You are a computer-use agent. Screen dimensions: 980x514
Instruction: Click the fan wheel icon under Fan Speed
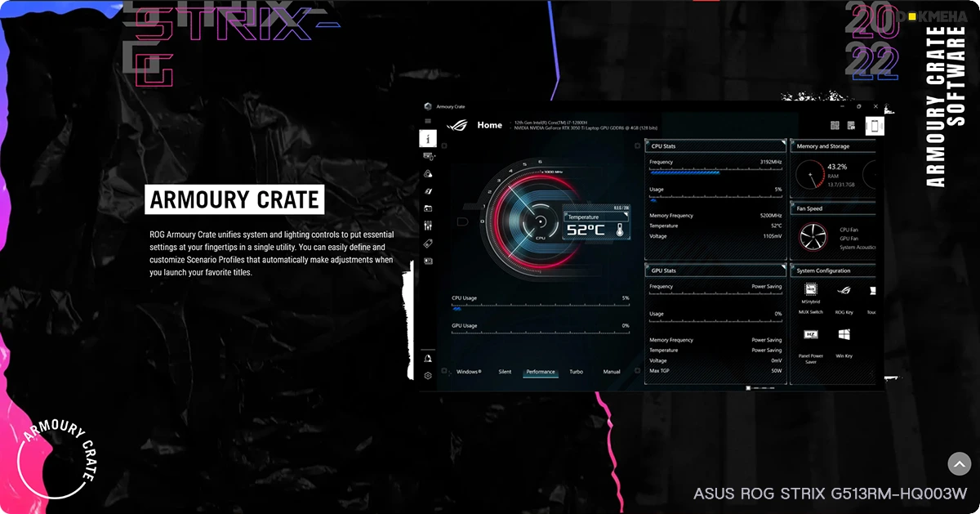click(813, 237)
